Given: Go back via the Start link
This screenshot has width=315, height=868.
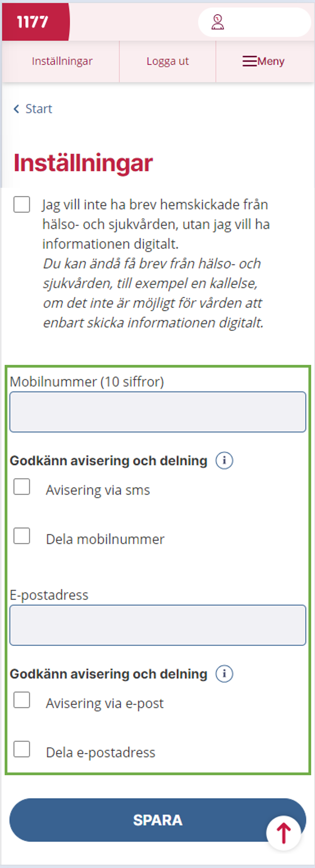Looking at the screenshot, I should pyautogui.click(x=39, y=109).
